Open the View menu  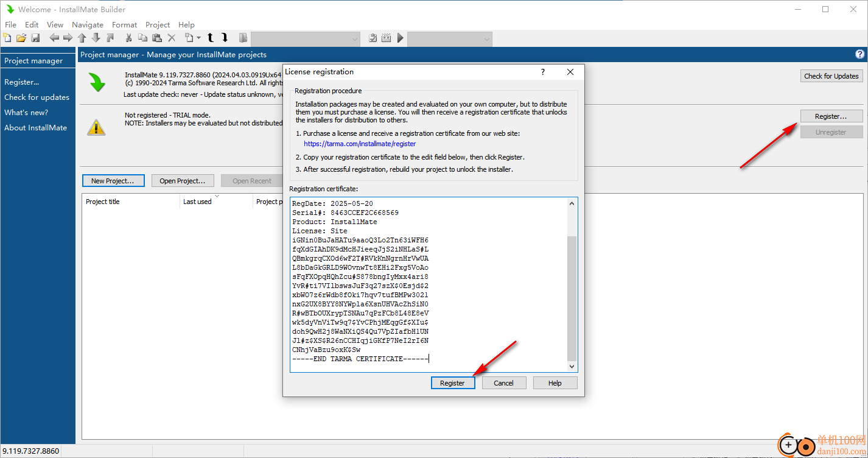[55, 25]
